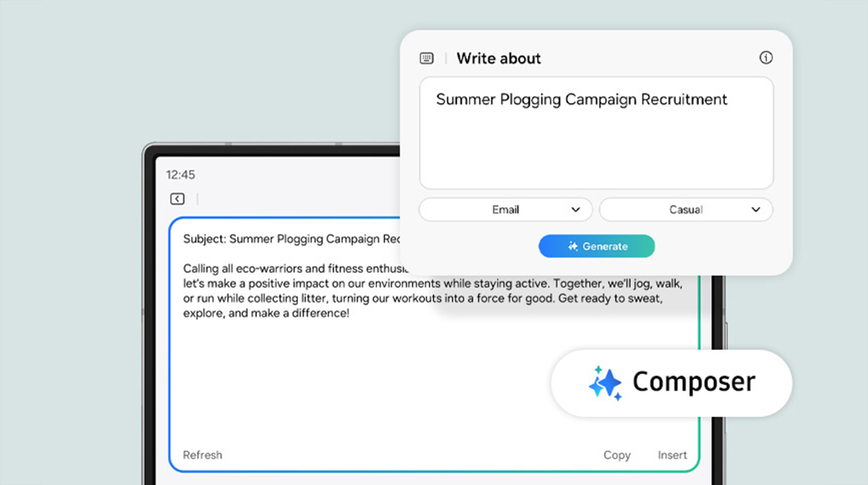Click the keyboard icon beside Write about
868x485 pixels.
coord(426,58)
